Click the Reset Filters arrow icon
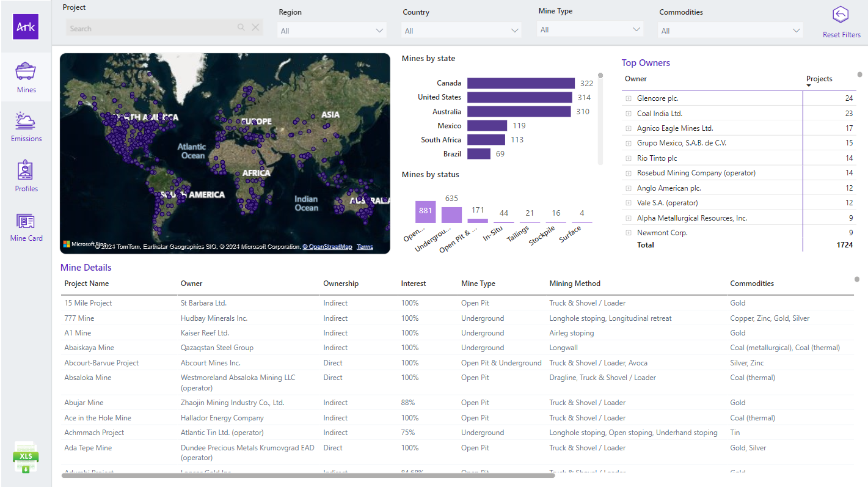The width and height of the screenshot is (868, 487). coord(841,15)
